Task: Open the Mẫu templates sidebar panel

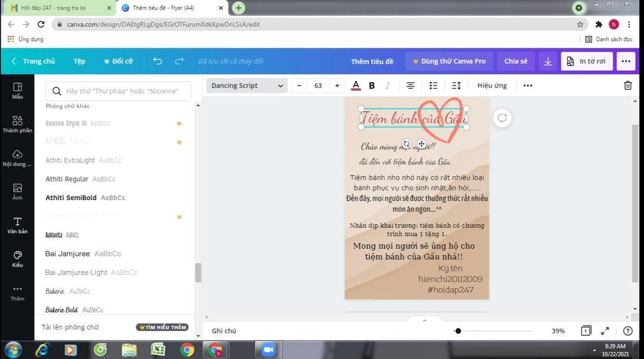Action: click(17, 91)
